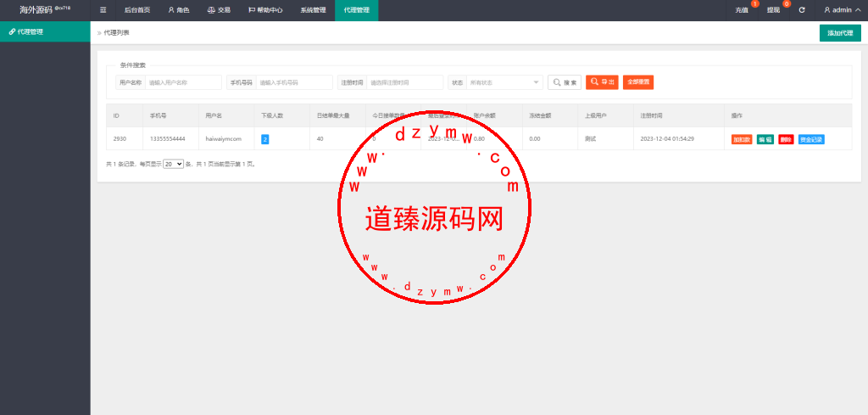The width and height of the screenshot is (868, 415).
Task: Select 代理管理 in the left sidebar
Action: [45, 31]
